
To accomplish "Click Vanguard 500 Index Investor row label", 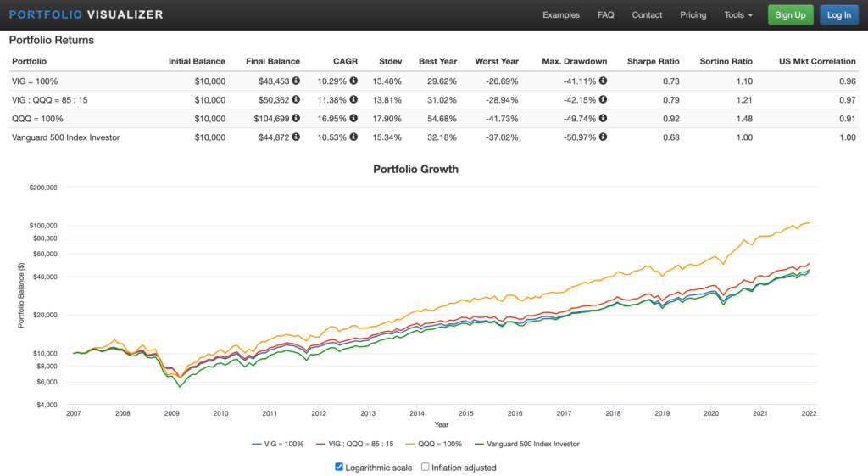I will 65,137.
